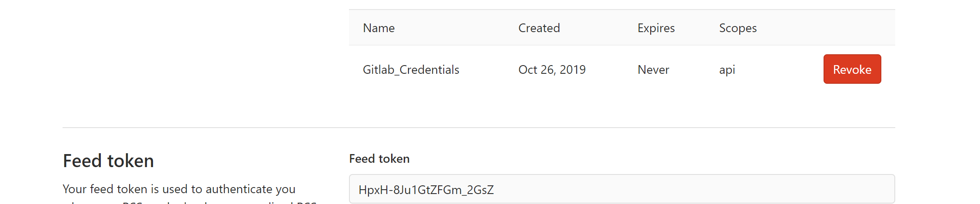
Task: Click the Name column header
Action: tap(379, 28)
